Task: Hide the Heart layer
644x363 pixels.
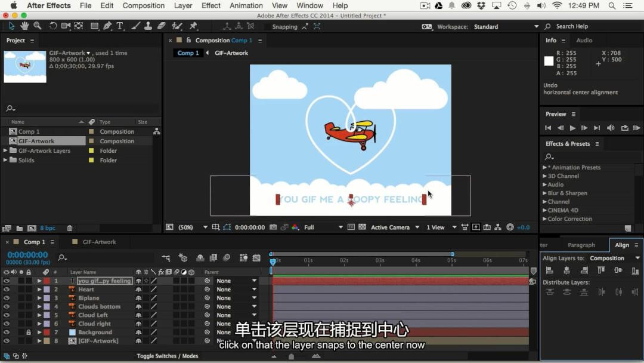Action: click(6, 290)
